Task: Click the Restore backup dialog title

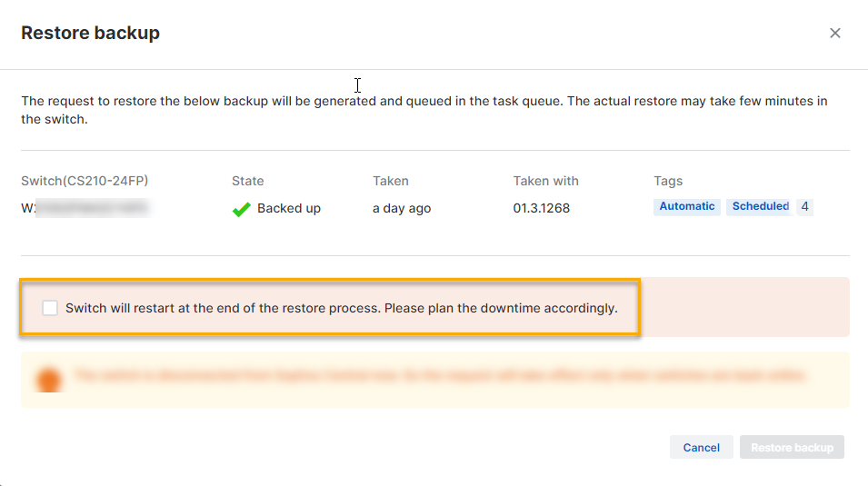Action: click(x=90, y=33)
